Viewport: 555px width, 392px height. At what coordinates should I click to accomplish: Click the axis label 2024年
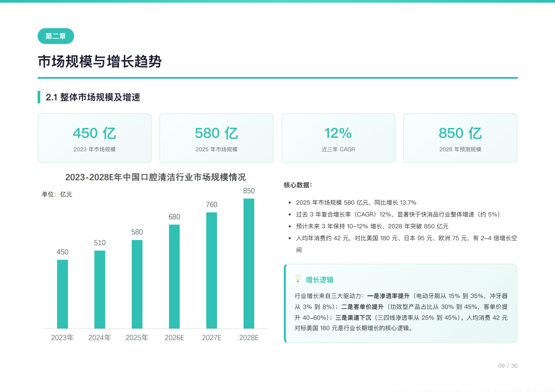(100, 337)
